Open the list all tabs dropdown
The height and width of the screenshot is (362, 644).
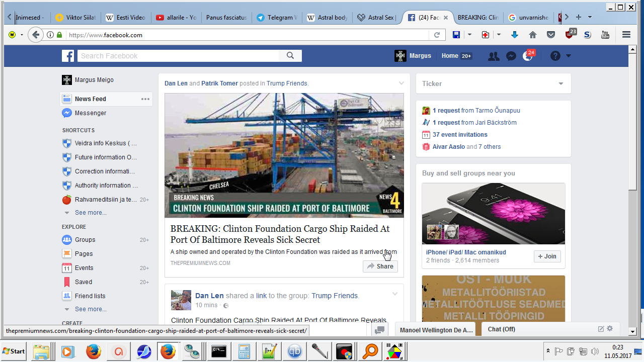click(x=590, y=17)
